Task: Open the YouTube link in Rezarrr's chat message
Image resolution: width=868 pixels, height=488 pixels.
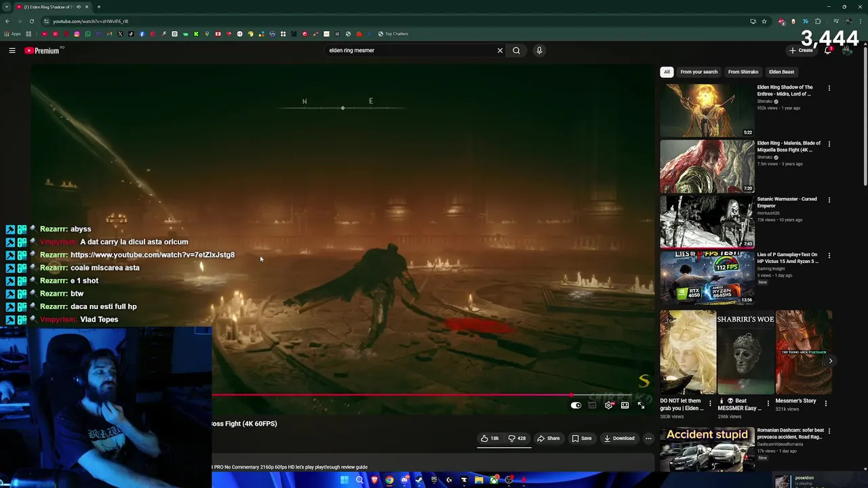Action: 153,255
